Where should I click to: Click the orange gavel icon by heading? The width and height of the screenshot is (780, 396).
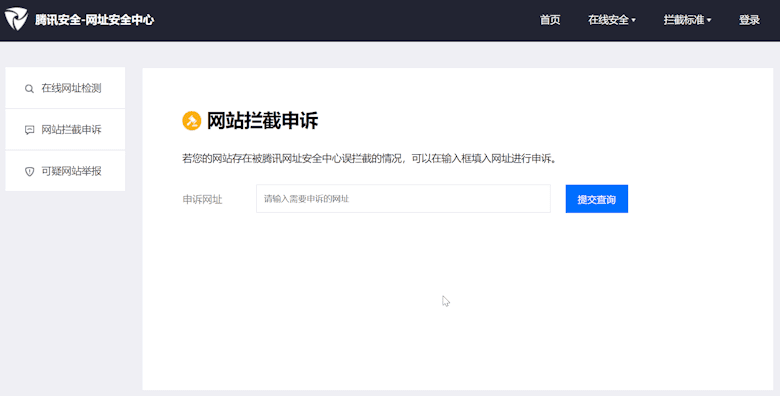[192, 121]
